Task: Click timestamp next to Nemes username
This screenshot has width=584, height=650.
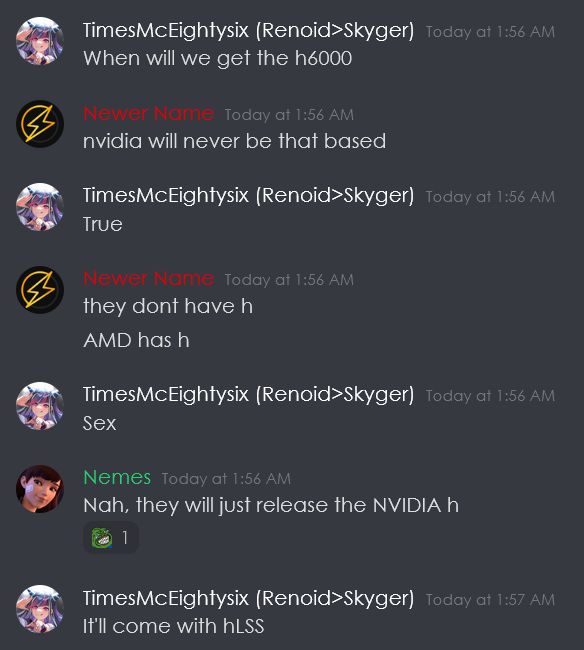Action: tap(226, 479)
